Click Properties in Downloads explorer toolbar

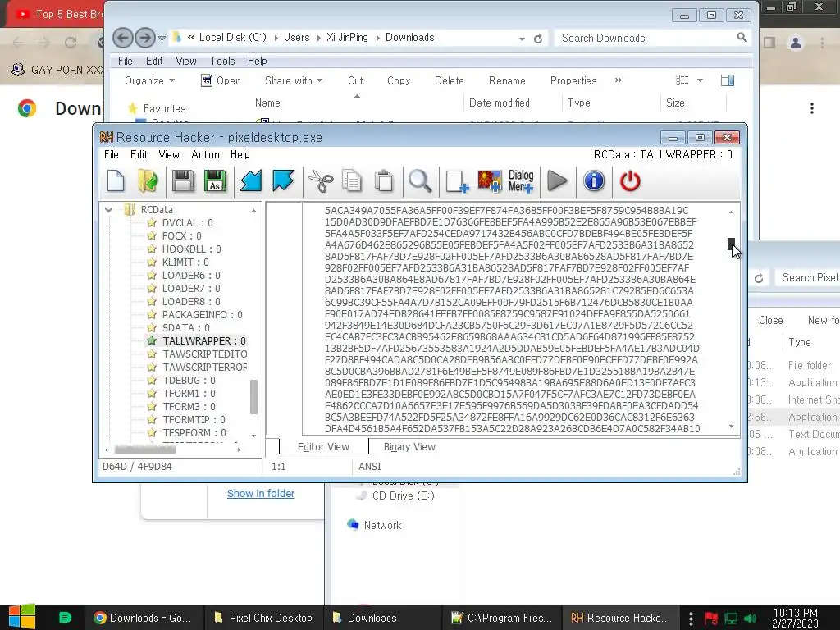pos(573,81)
